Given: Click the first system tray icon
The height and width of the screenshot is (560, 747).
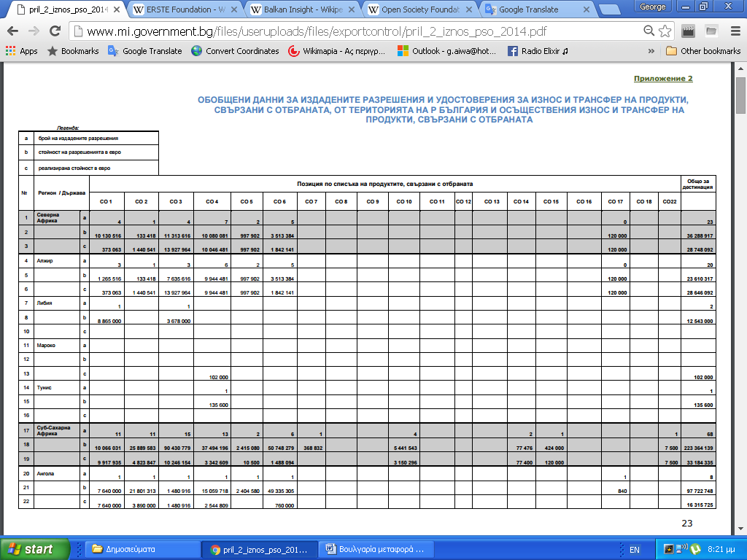Looking at the screenshot, I should pyautogui.click(x=669, y=550).
